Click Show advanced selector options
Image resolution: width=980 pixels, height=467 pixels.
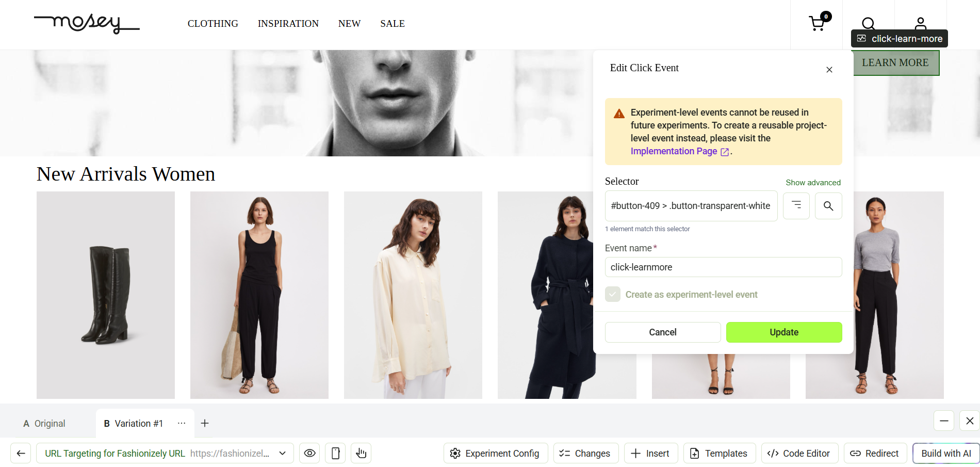coord(813,183)
